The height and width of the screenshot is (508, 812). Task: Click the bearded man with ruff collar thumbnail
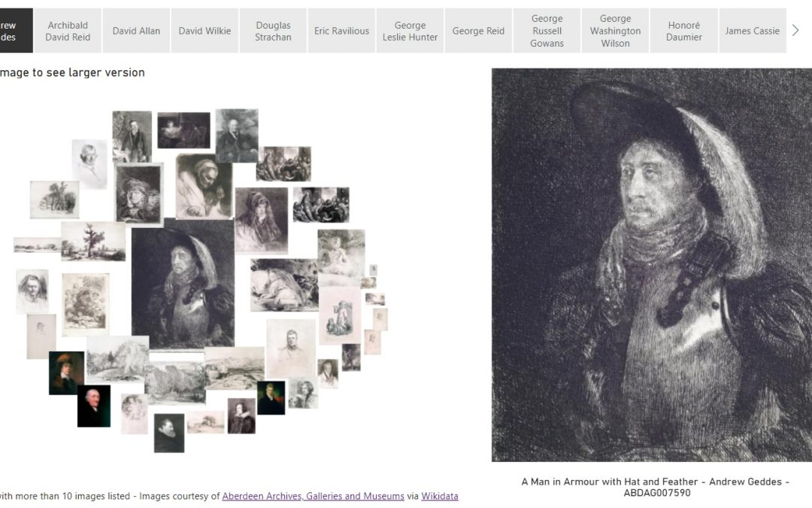click(168, 433)
